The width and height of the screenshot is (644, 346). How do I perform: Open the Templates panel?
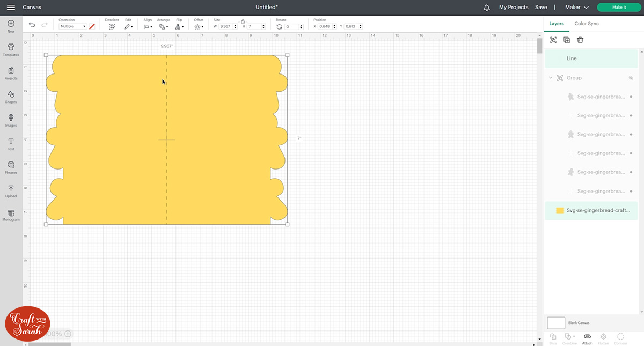[11, 49]
